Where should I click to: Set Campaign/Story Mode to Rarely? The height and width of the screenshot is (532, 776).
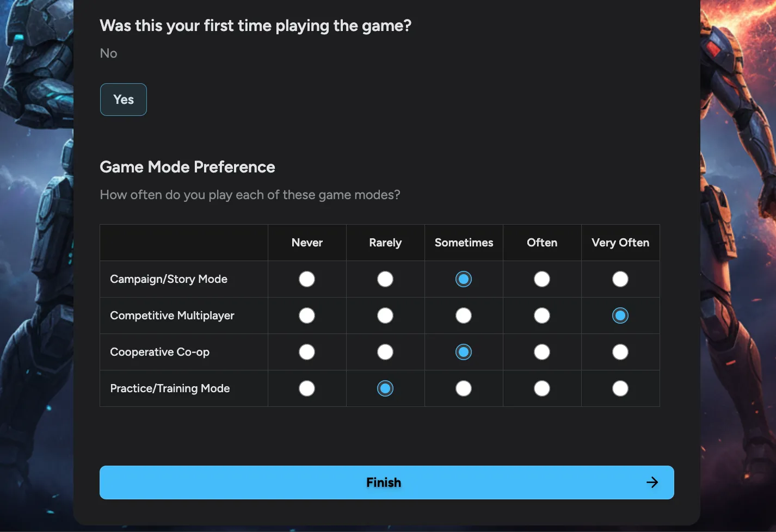[385, 279]
